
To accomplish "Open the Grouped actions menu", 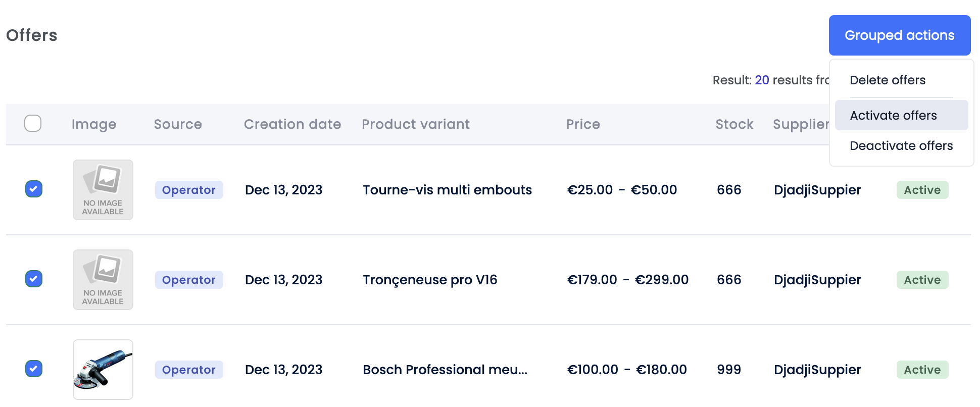I will point(900,35).
